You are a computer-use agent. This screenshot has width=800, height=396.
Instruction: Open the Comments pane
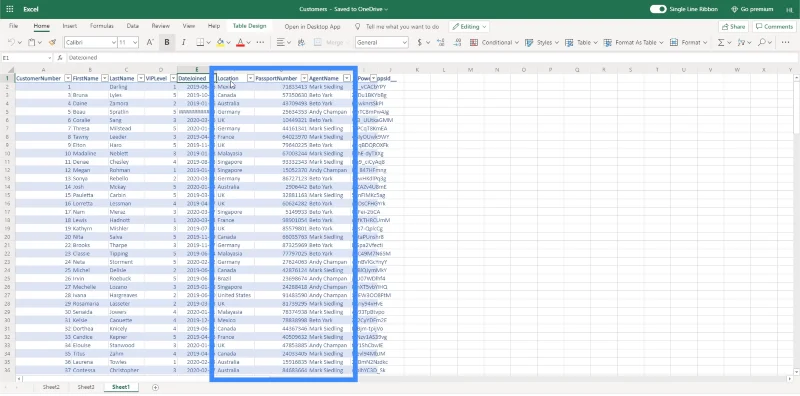pos(774,27)
